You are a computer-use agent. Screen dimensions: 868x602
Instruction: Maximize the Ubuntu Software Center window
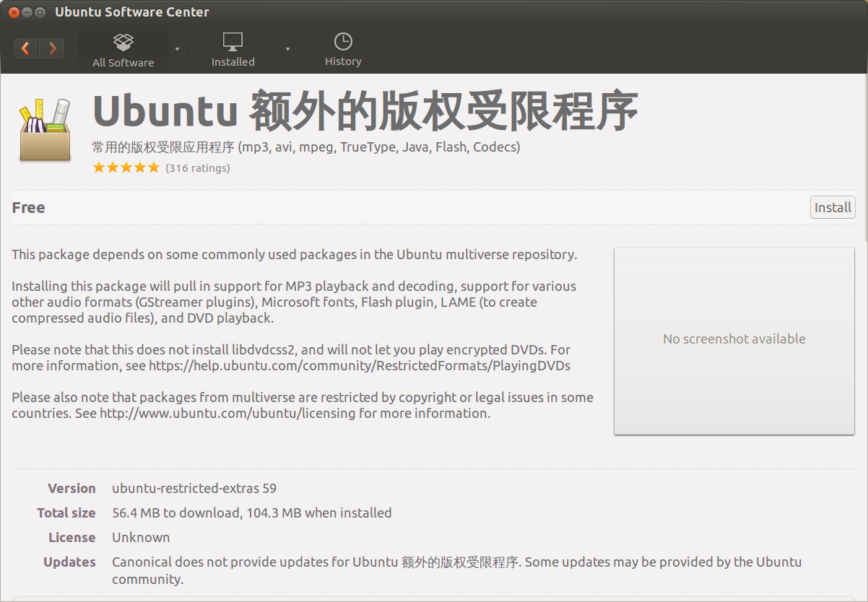point(40,12)
